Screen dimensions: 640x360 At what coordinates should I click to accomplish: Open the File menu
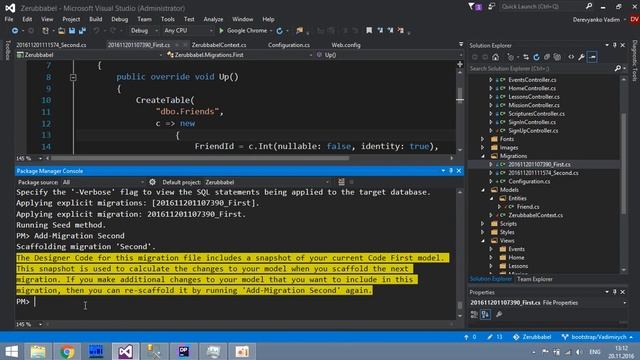coord(9,19)
